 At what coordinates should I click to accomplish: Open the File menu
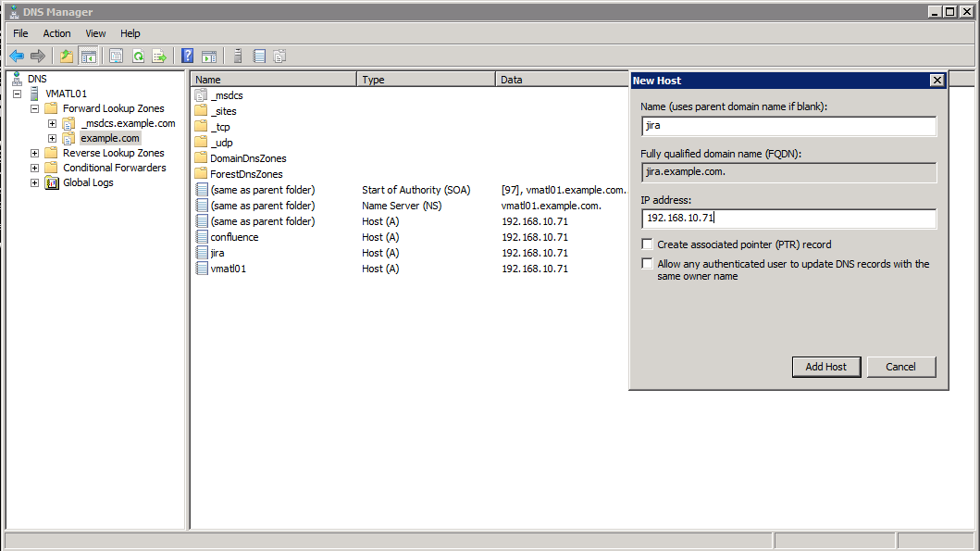[x=20, y=33]
